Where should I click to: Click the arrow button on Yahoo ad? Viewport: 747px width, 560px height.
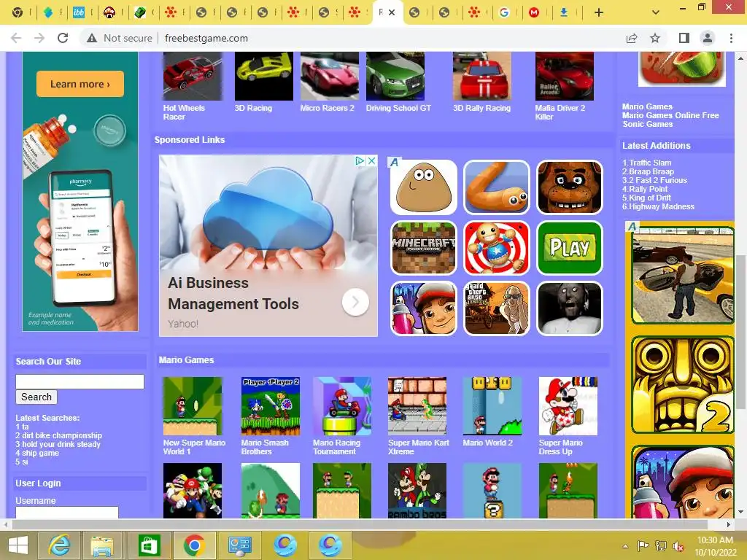[x=355, y=301]
